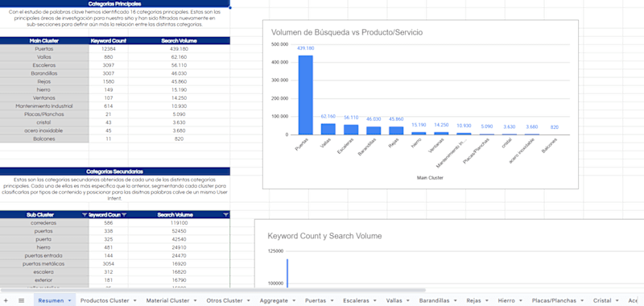Select cell with Search Volume 439.180
Viewport: 644px width, 306px height.
(x=179, y=49)
